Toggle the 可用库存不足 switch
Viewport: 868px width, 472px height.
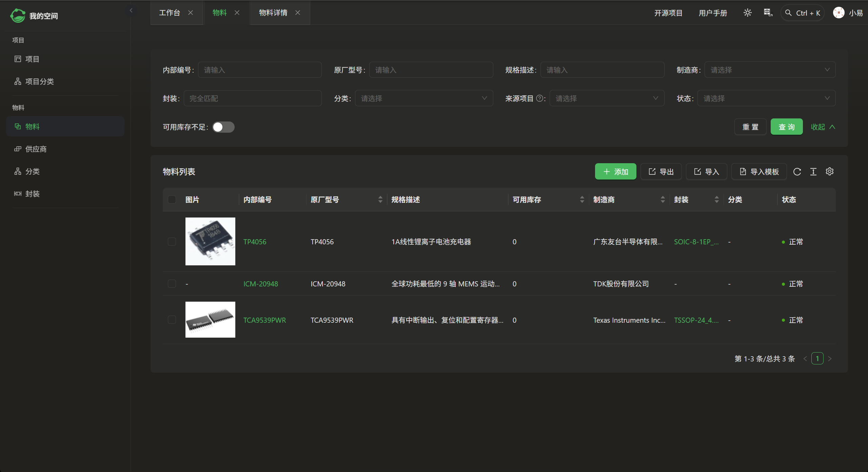point(223,127)
